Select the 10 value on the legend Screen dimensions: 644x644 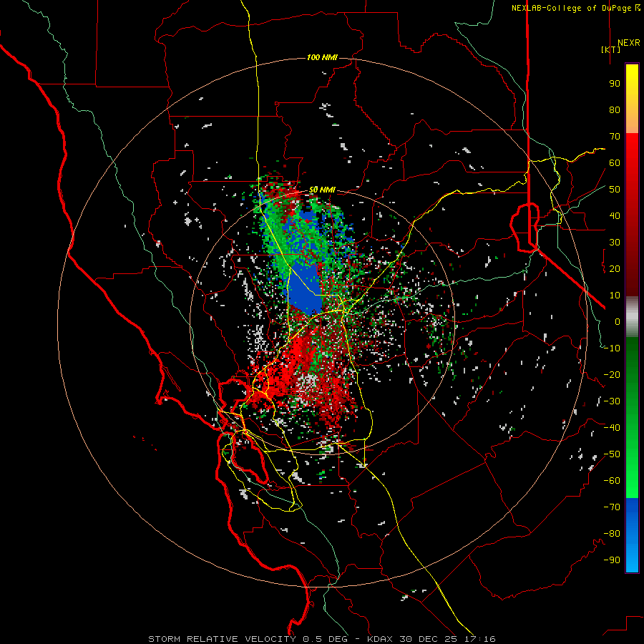point(615,296)
